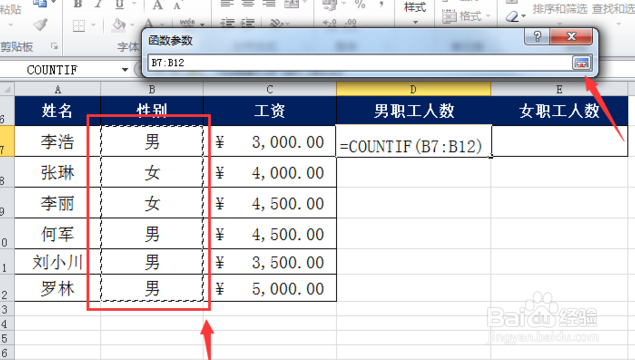
Task: Click 何军's gender cell 男
Action: click(x=152, y=234)
